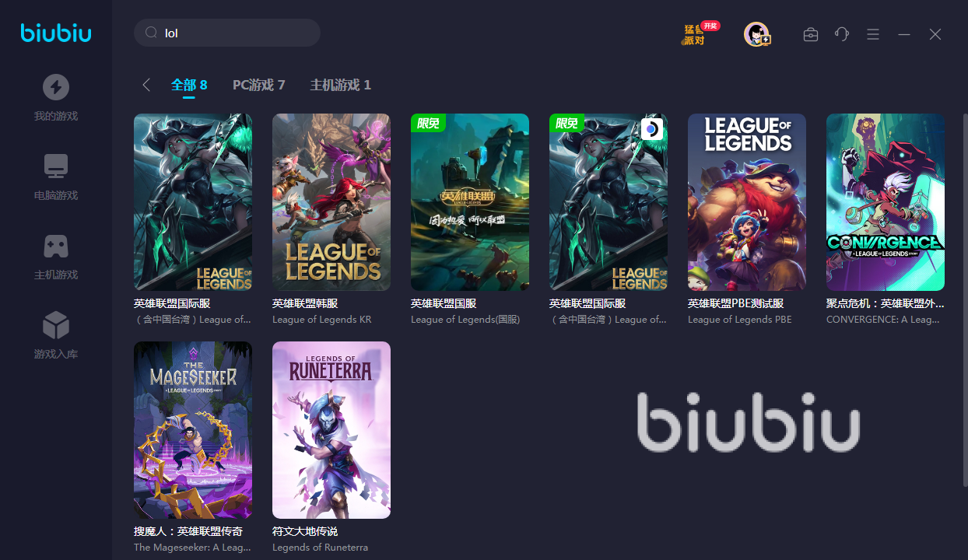This screenshot has width=968, height=560.
Task: Open the game library cube icon
Action: click(56, 325)
